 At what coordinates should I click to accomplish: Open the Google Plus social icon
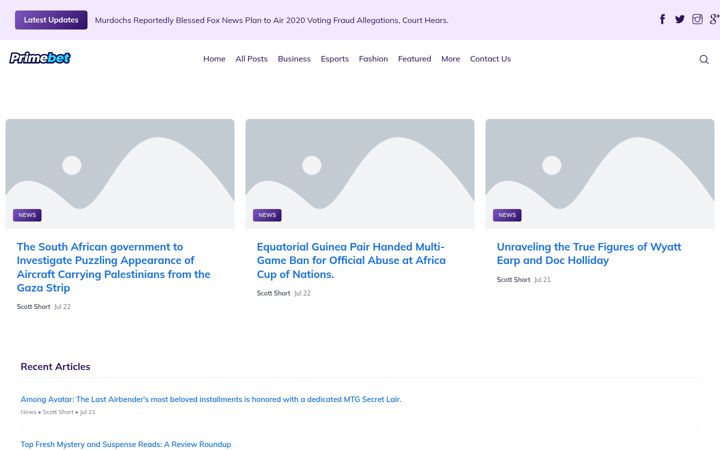714,19
